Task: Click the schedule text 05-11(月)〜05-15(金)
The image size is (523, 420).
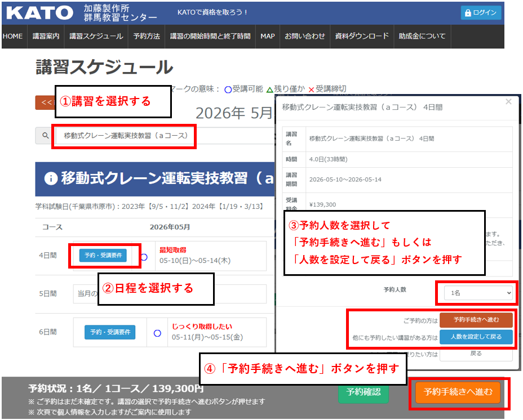Action: [x=207, y=337]
